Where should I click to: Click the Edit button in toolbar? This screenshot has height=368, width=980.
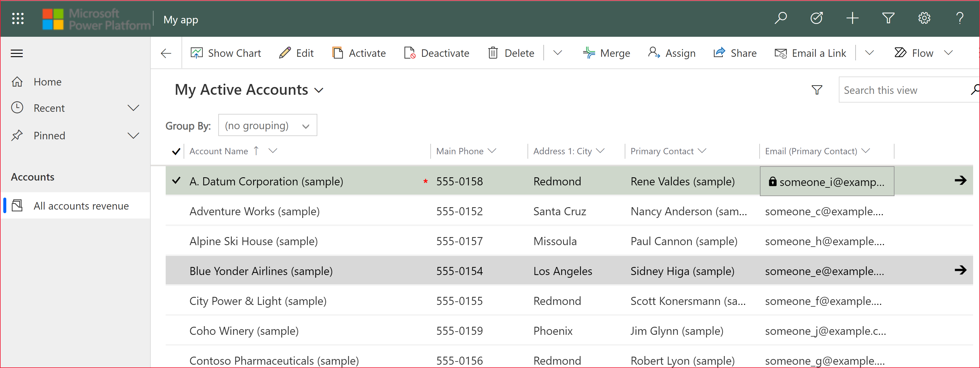pos(297,53)
